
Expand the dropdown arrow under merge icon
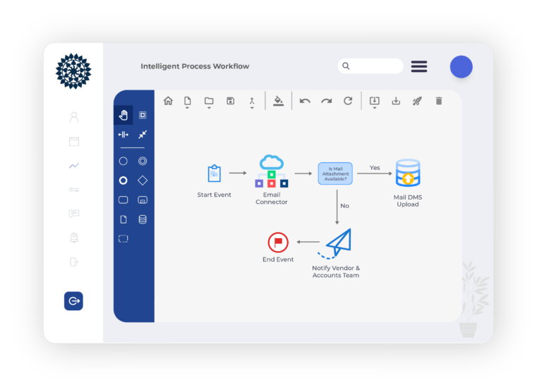252,108
